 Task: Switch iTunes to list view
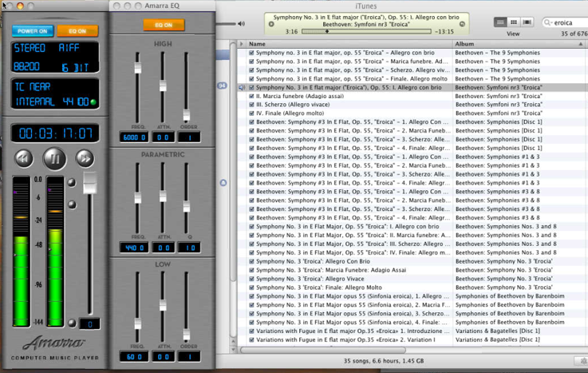pyautogui.click(x=501, y=22)
